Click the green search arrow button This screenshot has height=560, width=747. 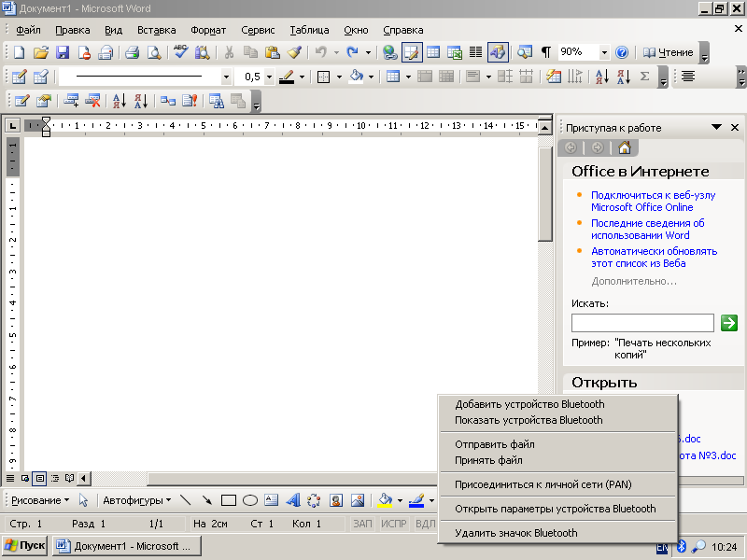[729, 323]
